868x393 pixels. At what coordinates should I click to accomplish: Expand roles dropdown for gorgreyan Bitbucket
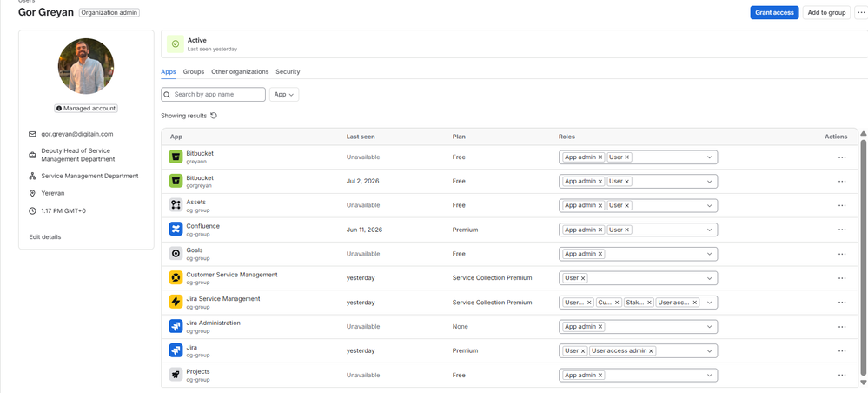[x=709, y=181]
